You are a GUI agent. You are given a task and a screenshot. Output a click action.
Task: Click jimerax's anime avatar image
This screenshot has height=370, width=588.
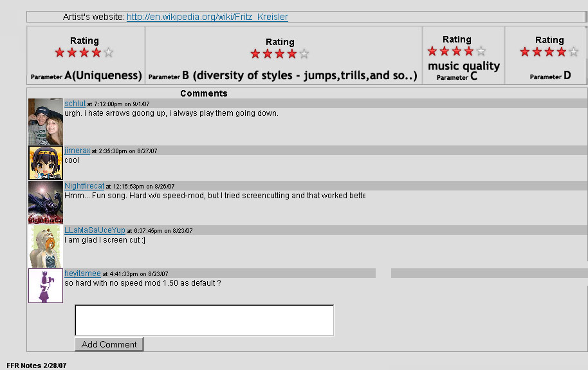pyautogui.click(x=46, y=163)
